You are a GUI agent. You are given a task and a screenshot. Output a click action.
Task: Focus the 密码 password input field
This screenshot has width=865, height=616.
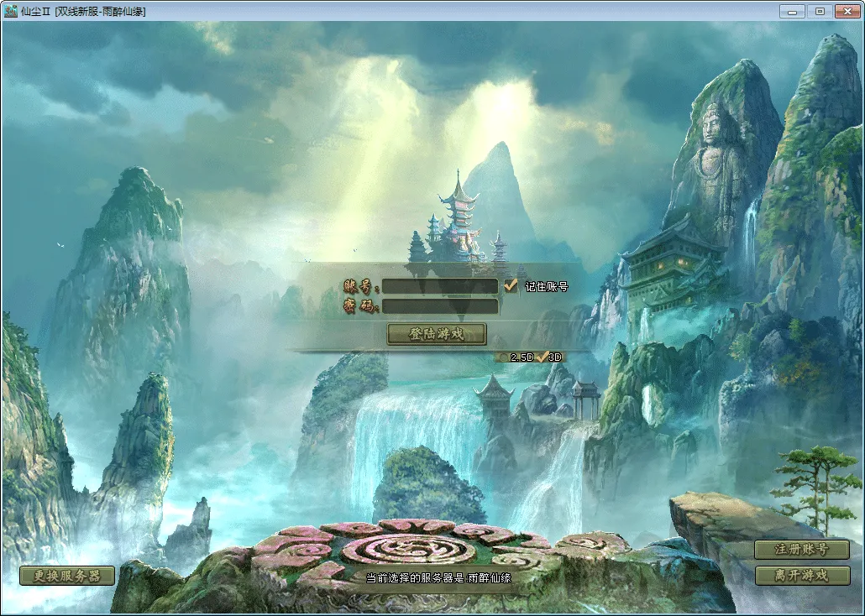click(440, 306)
